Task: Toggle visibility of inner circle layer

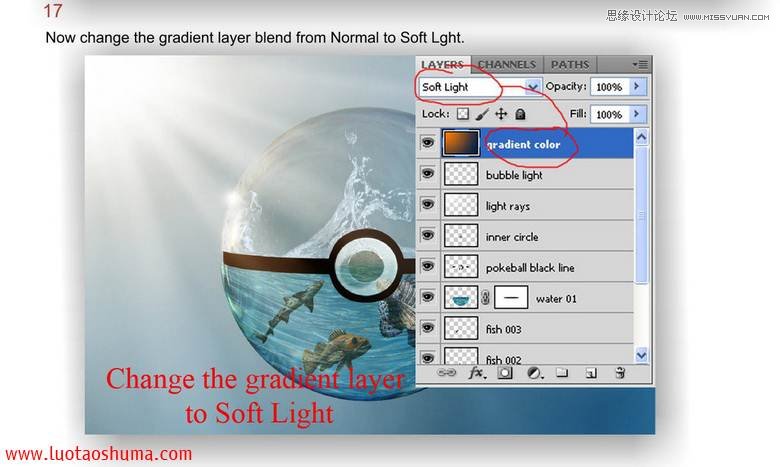Action: tap(428, 235)
